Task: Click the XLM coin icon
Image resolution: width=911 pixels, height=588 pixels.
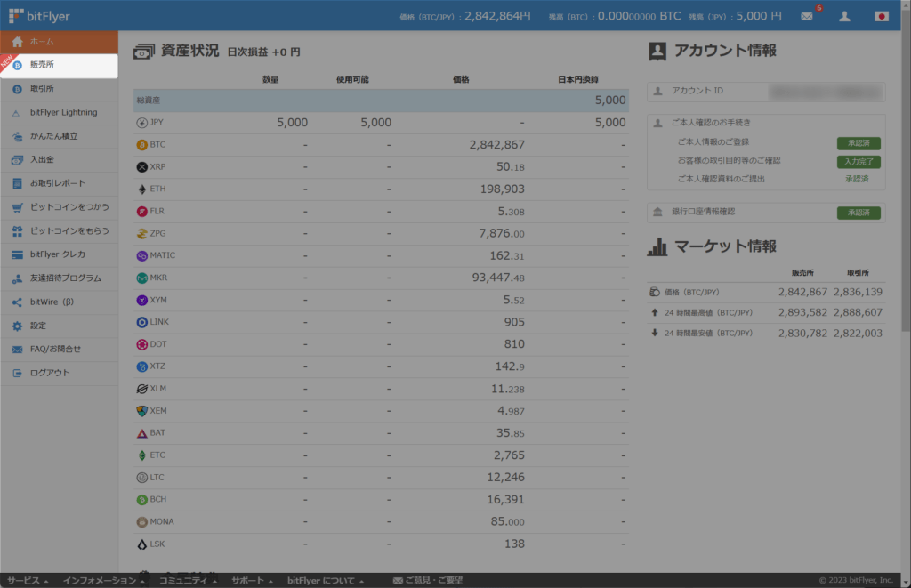Action: point(141,389)
